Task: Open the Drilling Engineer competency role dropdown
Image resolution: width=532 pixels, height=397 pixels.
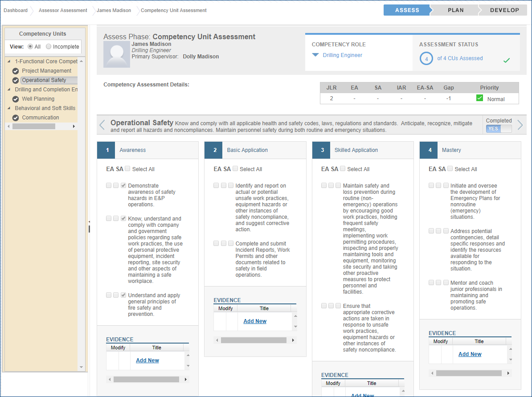Action: coord(315,55)
